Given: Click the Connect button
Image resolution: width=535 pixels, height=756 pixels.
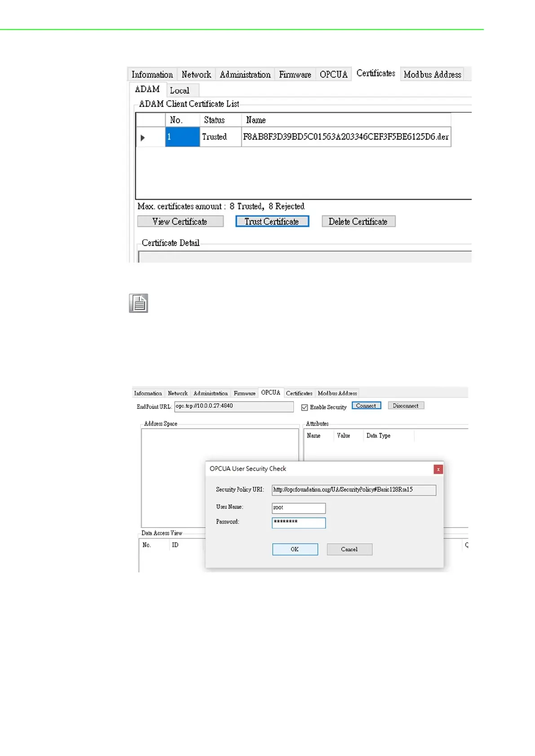Looking at the screenshot, I should [366, 405].
